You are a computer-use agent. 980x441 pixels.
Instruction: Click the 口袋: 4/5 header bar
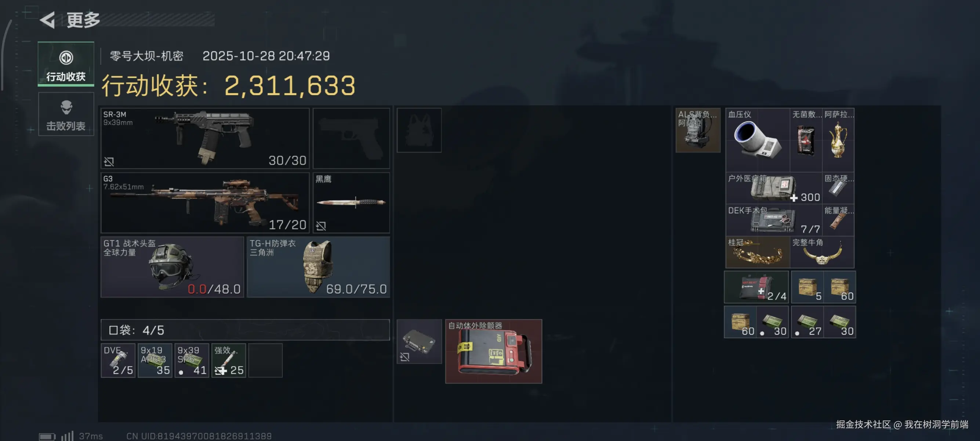[245, 330]
